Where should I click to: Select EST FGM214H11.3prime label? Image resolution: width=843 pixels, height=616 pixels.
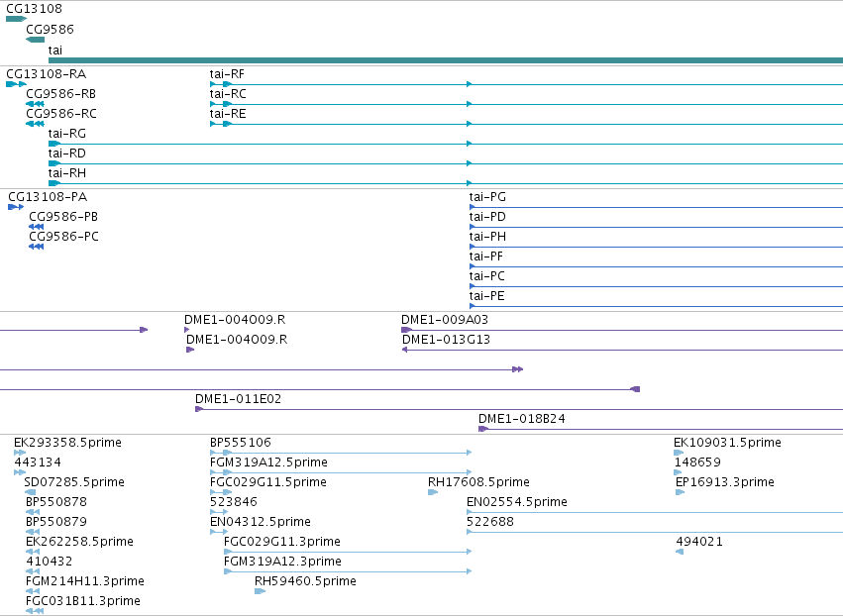point(85,581)
